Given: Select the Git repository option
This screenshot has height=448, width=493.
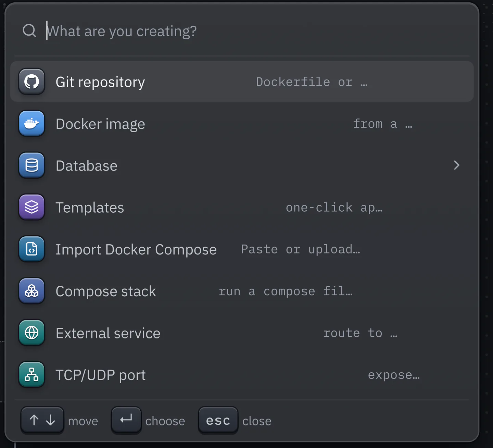Looking at the screenshot, I should coord(242,82).
